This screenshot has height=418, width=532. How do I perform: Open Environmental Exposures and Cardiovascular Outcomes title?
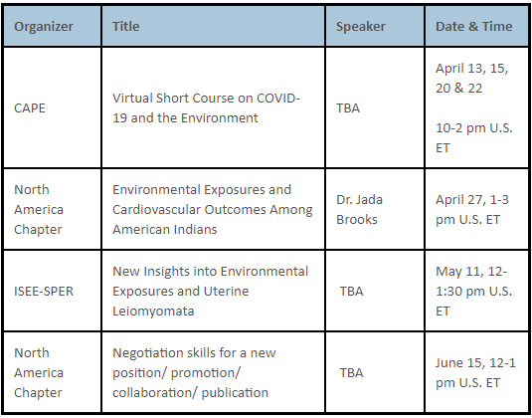point(213,210)
